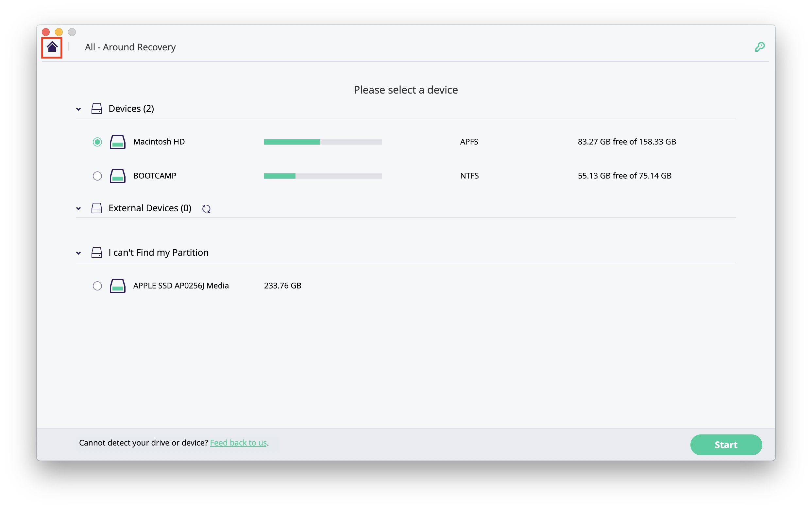Click the refresh icon beside External Devices

click(x=206, y=209)
